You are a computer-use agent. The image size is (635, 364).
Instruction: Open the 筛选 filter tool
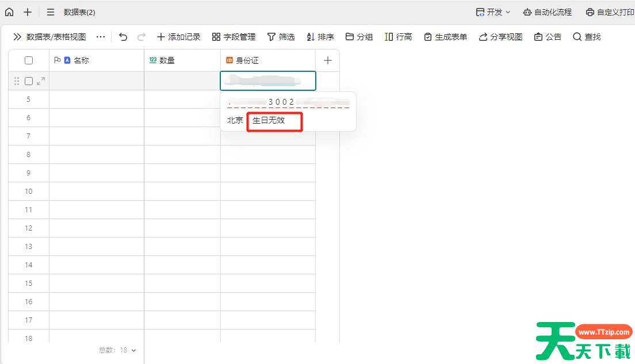pos(281,37)
